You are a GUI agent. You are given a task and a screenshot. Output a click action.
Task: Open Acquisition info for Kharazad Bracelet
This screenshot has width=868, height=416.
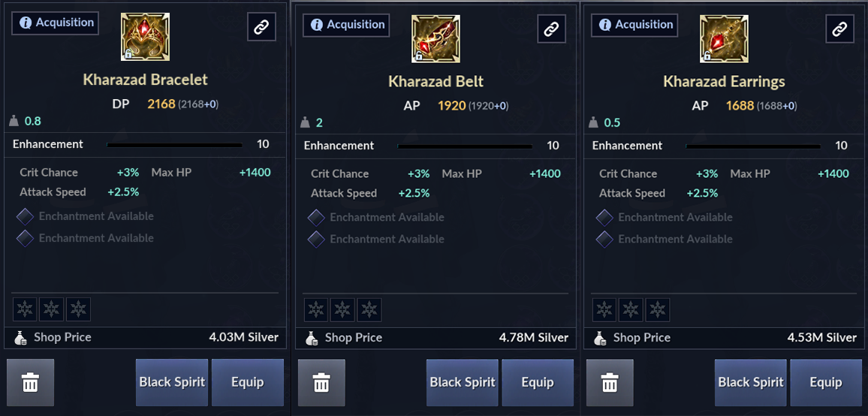point(56,23)
